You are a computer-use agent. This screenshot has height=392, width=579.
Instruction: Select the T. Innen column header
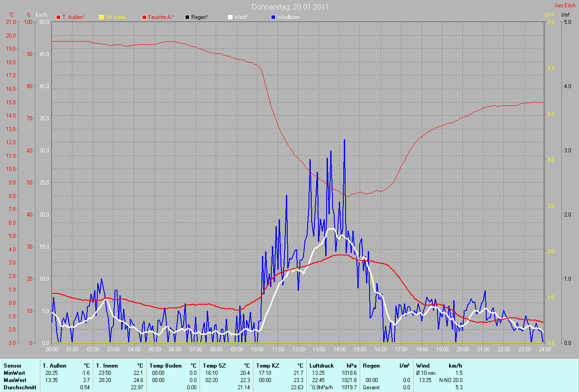[107, 365]
